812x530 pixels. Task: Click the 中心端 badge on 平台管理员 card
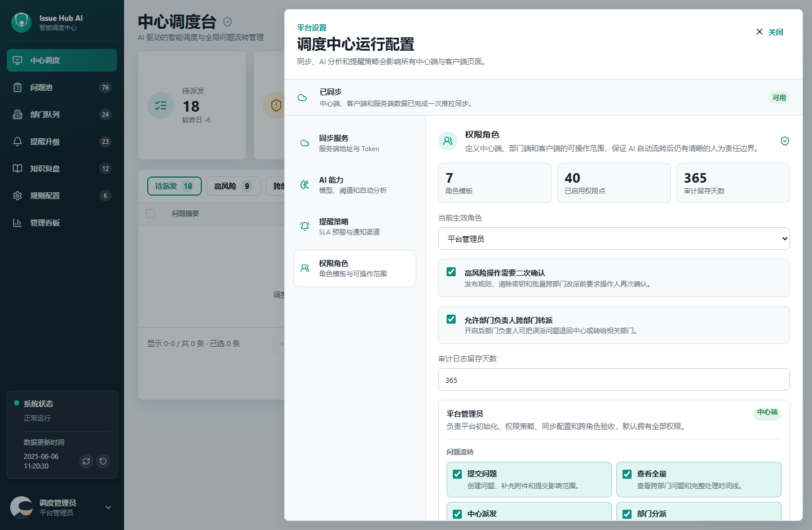click(767, 412)
